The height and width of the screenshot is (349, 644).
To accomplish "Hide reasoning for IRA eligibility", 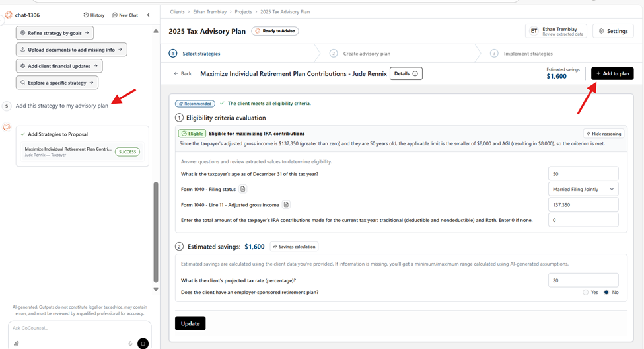I will [603, 134].
